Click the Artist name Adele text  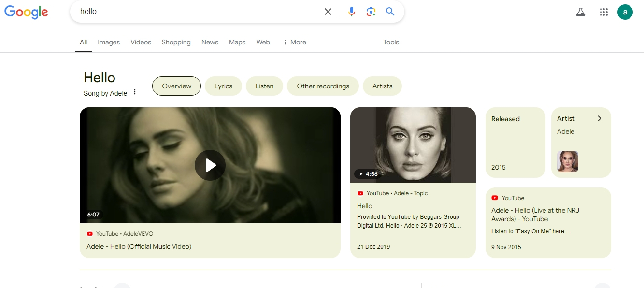566,131
